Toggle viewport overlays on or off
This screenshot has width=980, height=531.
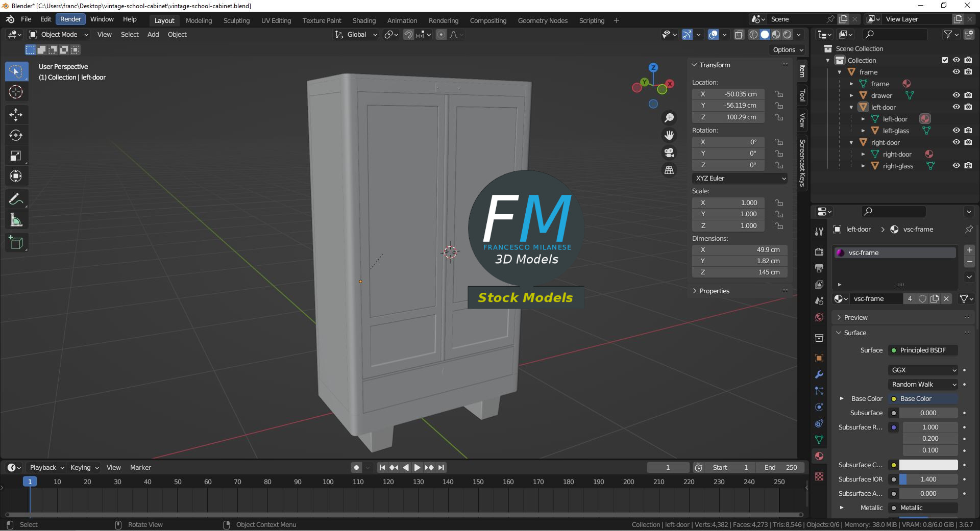(x=714, y=35)
